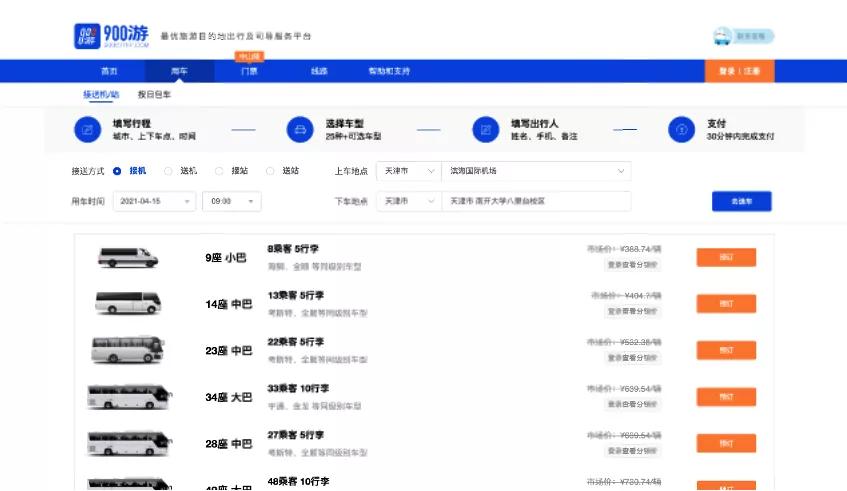The image size is (847, 491).
Task: Open the pickup city 天津市 dropdown
Action: (408, 171)
